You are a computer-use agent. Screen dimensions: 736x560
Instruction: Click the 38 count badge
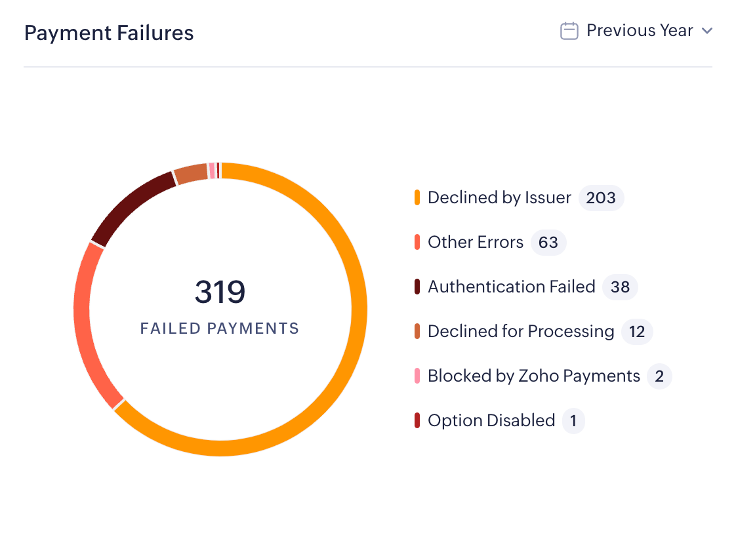620,287
